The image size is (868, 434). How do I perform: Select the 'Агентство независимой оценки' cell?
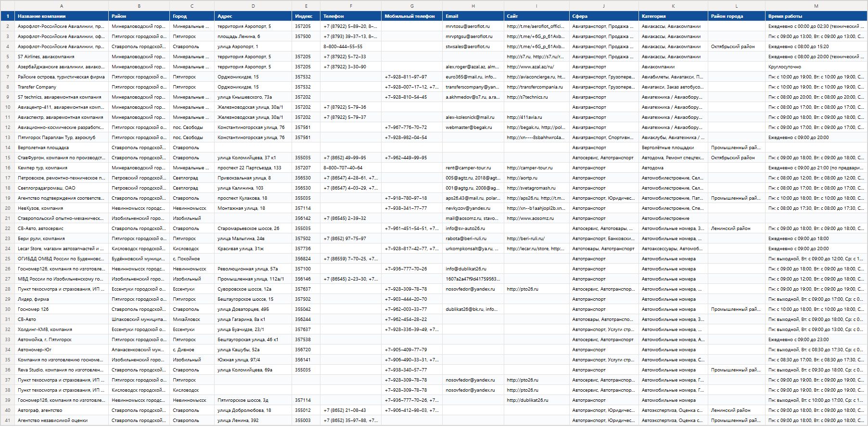pos(62,421)
